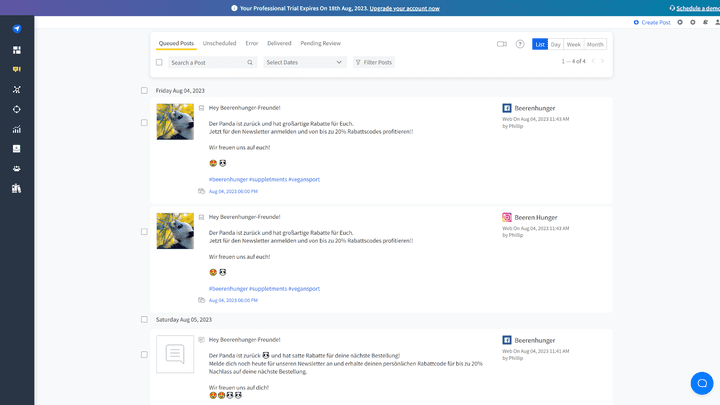Select the Instagram Beeren Hunger post checkbox

(x=144, y=231)
